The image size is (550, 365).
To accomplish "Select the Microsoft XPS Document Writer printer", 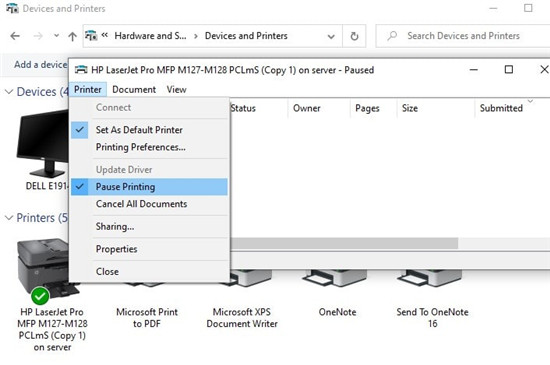I will point(242,317).
